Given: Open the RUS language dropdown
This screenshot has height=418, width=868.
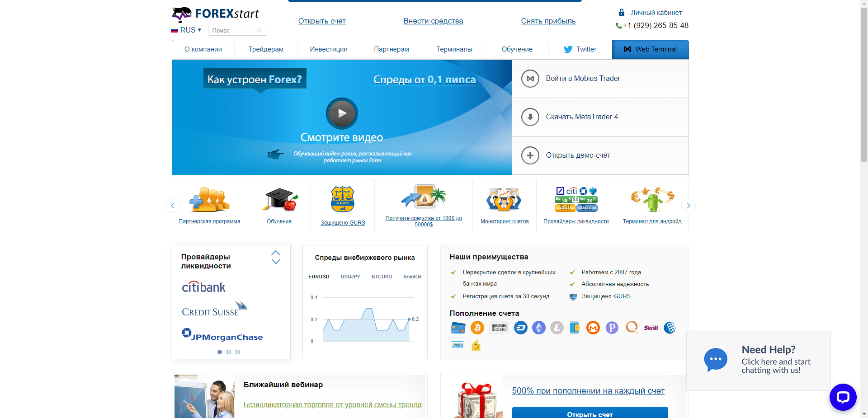Looking at the screenshot, I should click(x=187, y=30).
